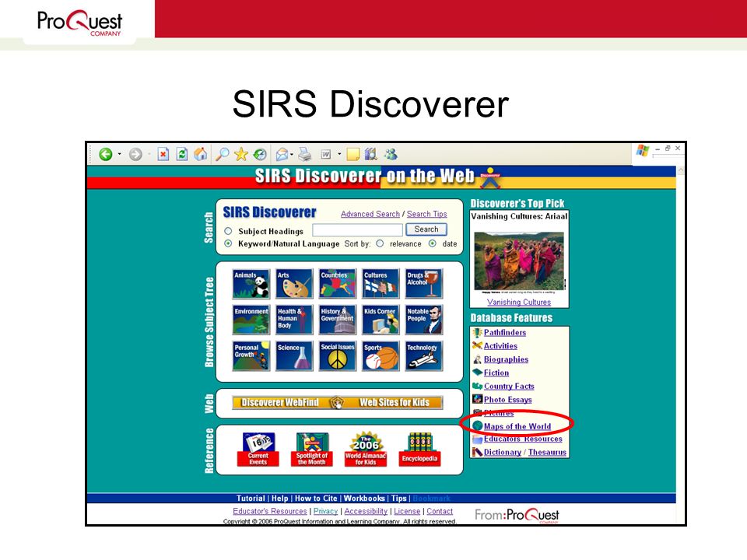Open Spotlight of the Month icon

pos(311,449)
